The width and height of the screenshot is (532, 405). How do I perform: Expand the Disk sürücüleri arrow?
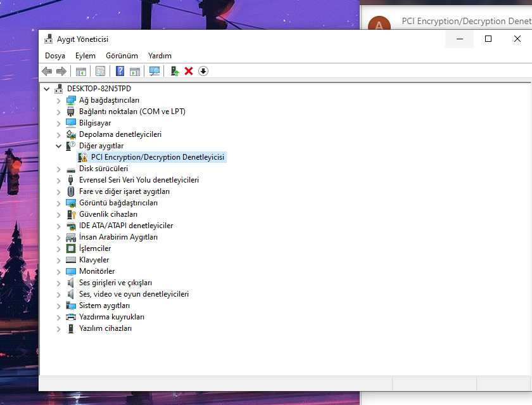[x=59, y=169]
